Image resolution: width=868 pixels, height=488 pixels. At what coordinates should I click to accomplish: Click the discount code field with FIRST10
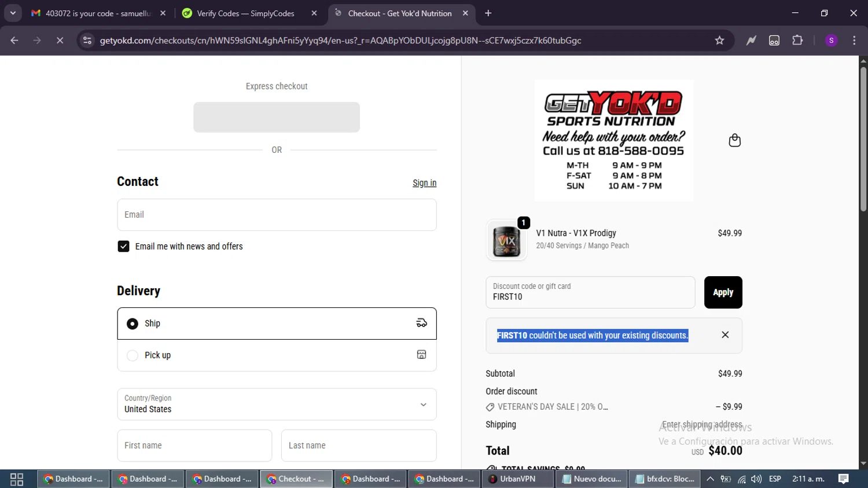[590, 292]
